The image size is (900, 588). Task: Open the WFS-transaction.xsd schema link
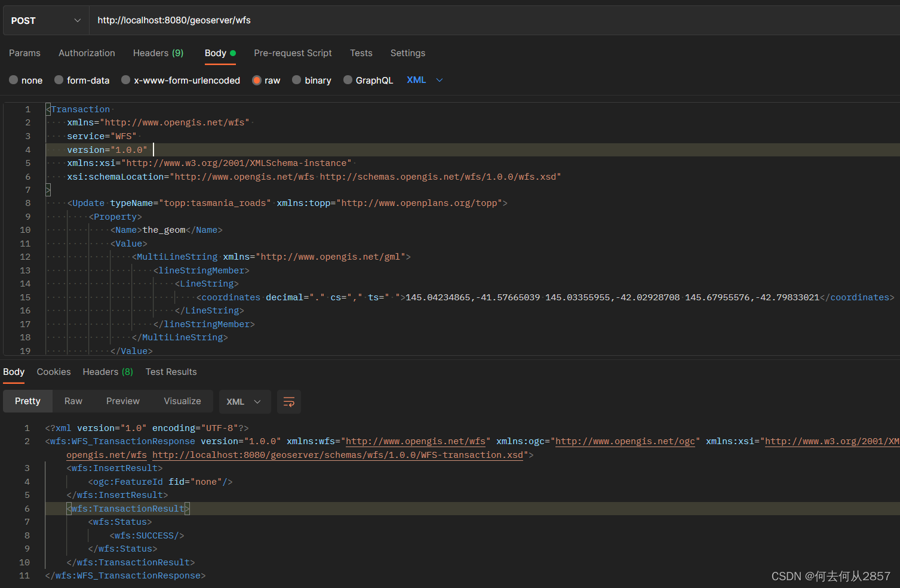pyautogui.click(x=337, y=455)
